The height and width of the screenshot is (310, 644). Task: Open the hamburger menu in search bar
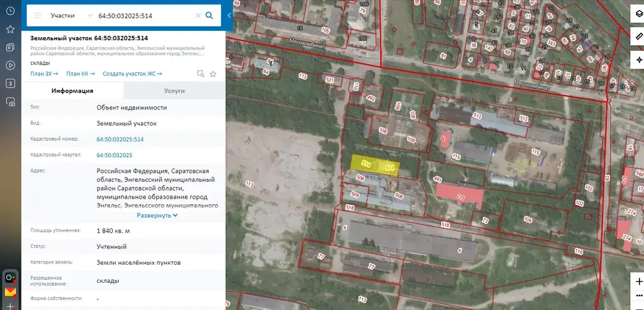[38, 15]
